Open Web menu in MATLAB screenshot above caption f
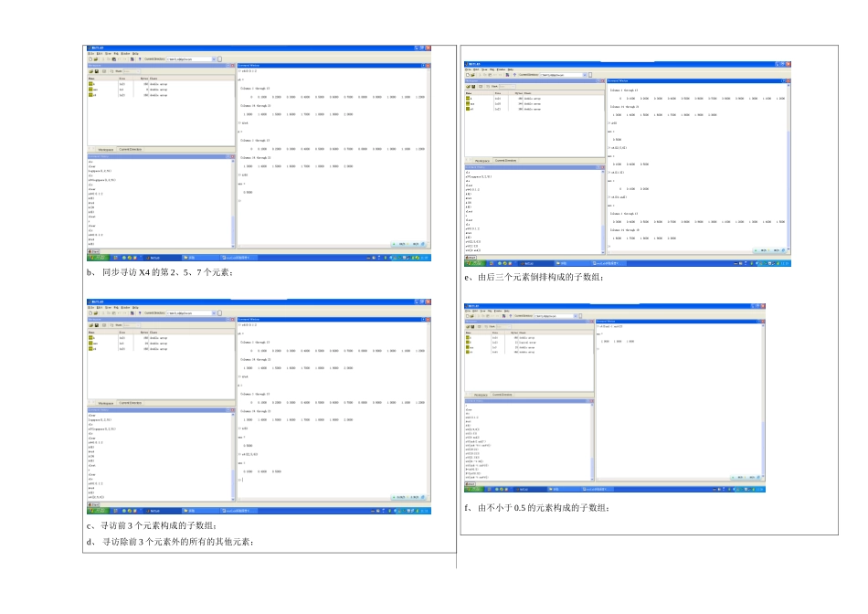The height and width of the screenshot is (614, 868). pos(490,311)
